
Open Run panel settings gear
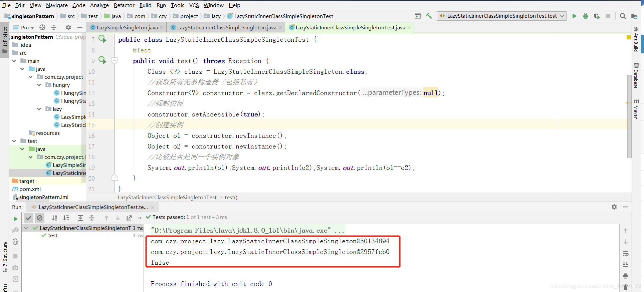point(614,207)
